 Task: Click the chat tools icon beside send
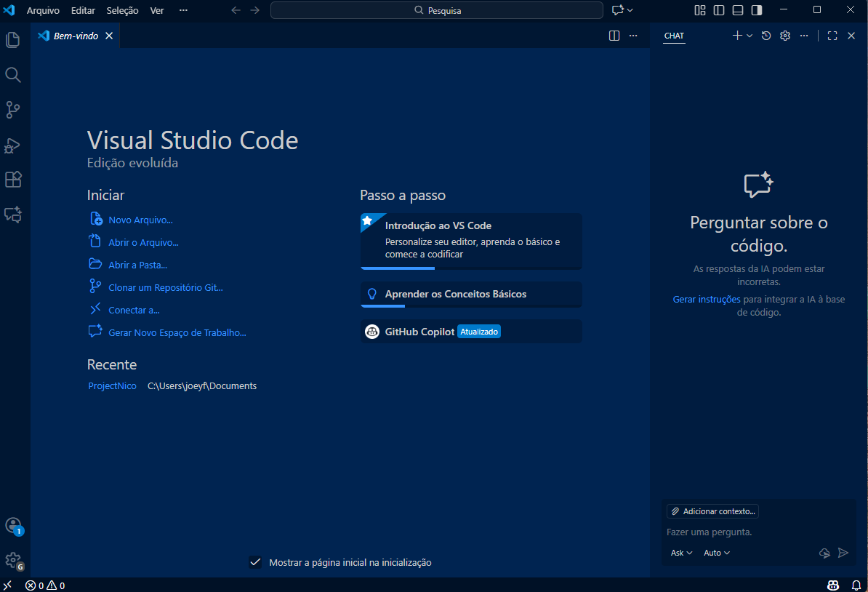(824, 553)
